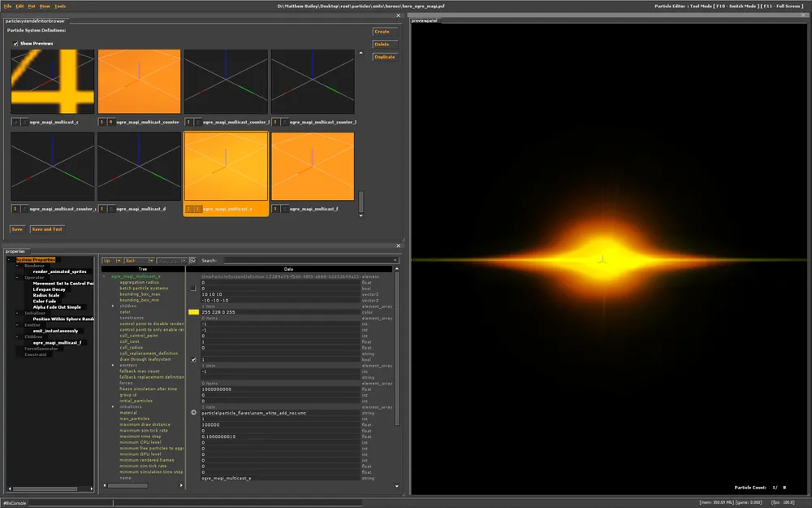
Task: Open the File menu
Action: (x=7, y=6)
